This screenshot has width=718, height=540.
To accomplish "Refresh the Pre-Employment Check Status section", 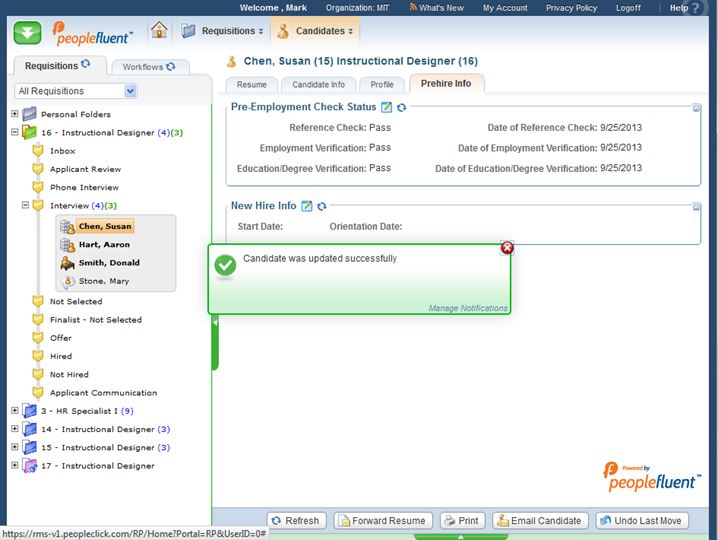I will click(401, 107).
